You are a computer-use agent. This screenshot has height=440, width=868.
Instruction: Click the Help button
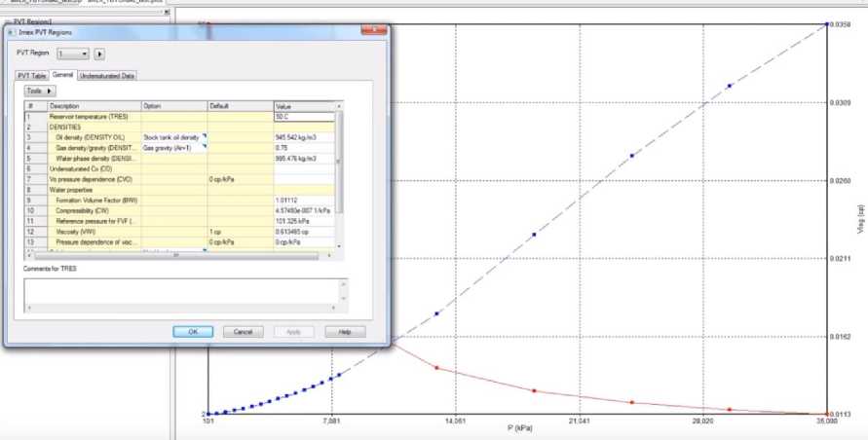point(345,332)
